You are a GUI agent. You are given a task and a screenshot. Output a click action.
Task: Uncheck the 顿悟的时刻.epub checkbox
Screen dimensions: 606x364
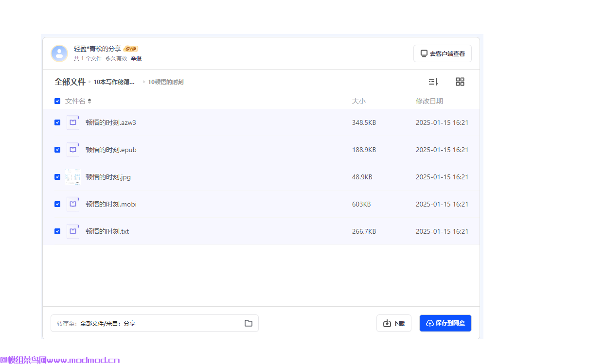57,150
